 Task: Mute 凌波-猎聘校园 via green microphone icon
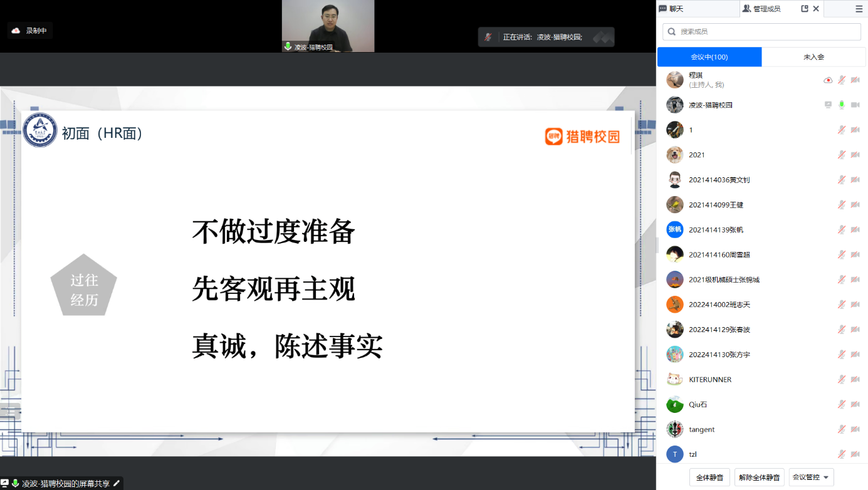coord(842,105)
